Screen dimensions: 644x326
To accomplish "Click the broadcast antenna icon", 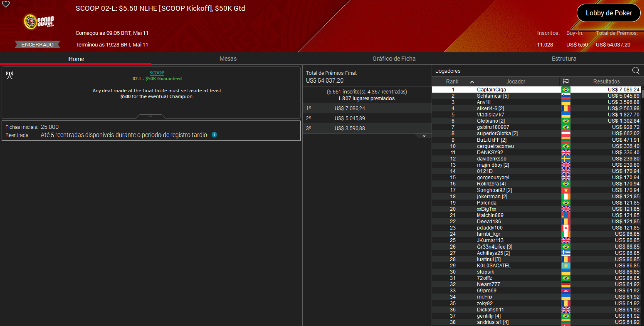I will point(10,75).
